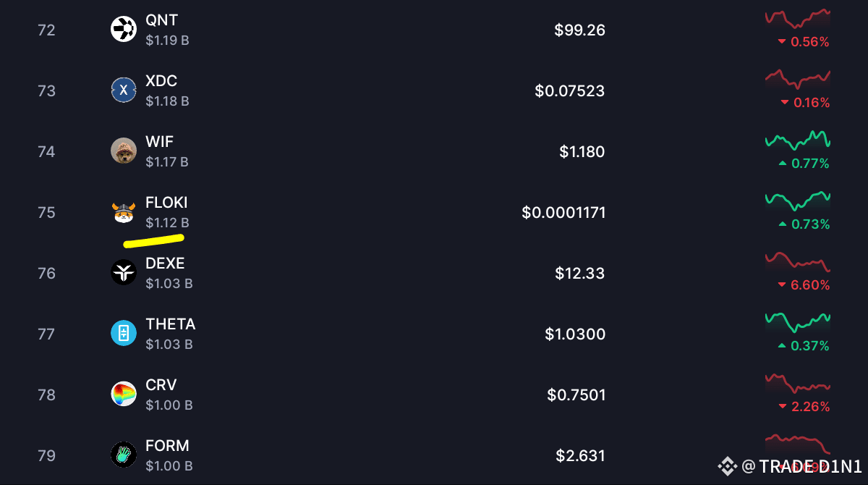View the WIF green sparkline chart

point(798,140)
